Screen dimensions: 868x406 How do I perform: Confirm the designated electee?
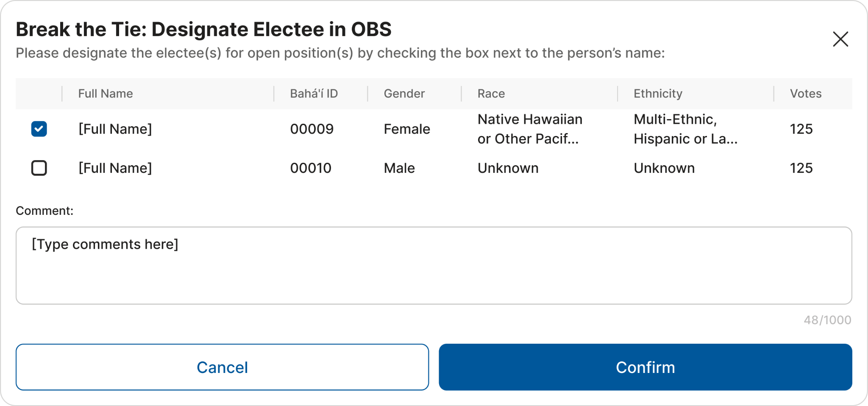click(645, 367)
